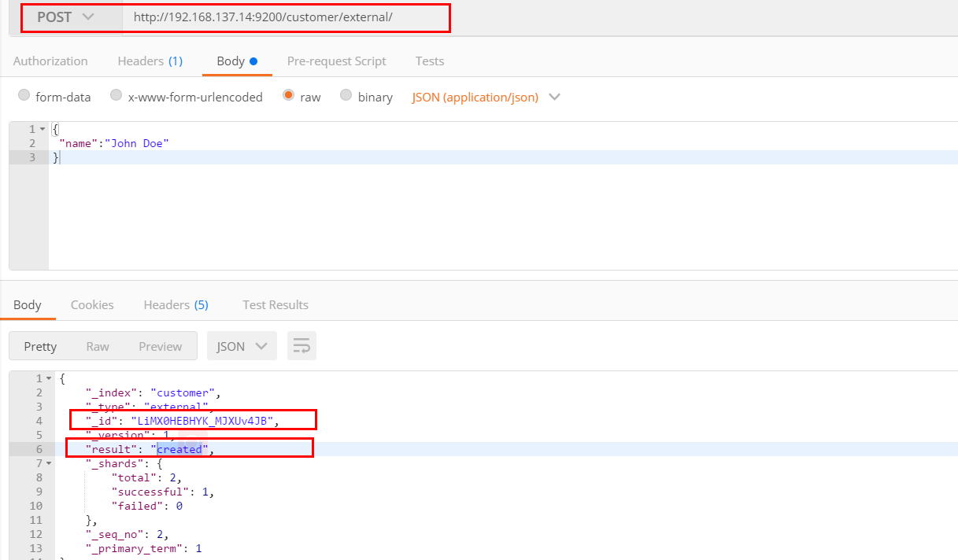Image resolution: width=958 pixels, height=560 pixels.
Task: Switch response view to Raw
Action: [x=98, y=346]
